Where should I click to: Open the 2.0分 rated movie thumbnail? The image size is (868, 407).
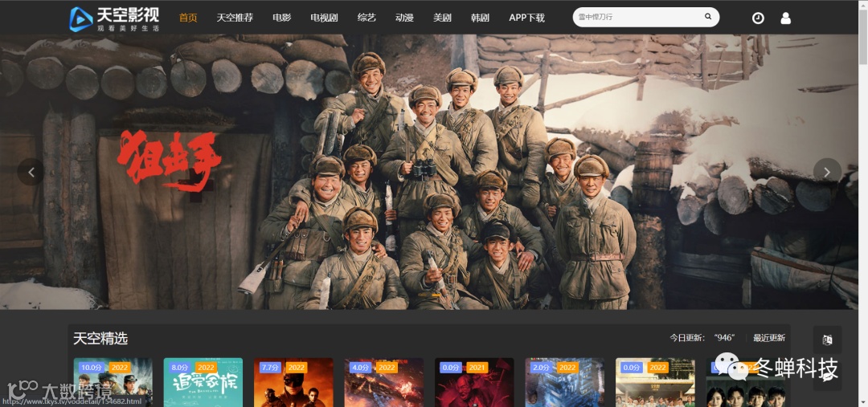coord(565,383)
